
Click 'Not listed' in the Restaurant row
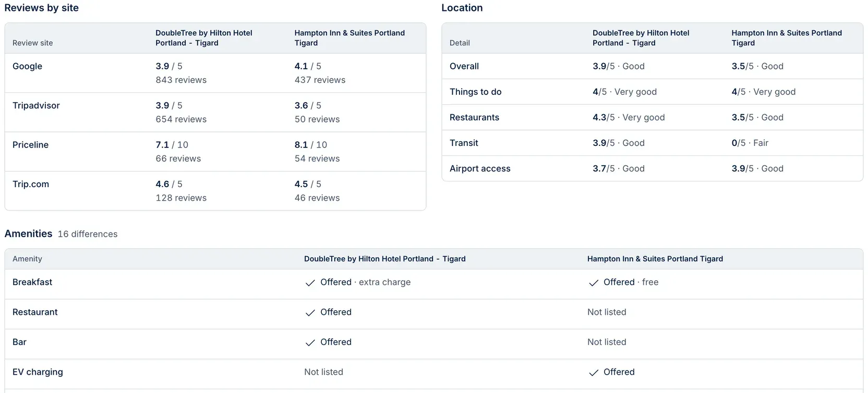(x=607, y=312)
